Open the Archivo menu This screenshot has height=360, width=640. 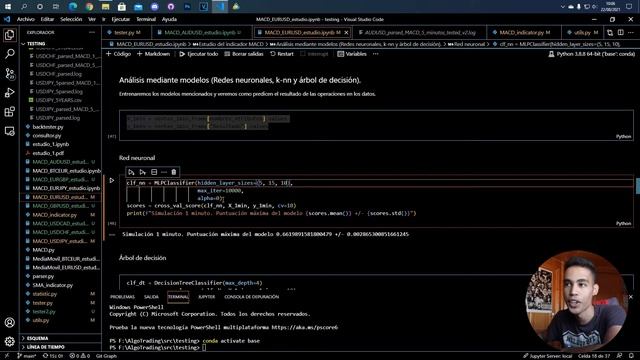point(26,19)
